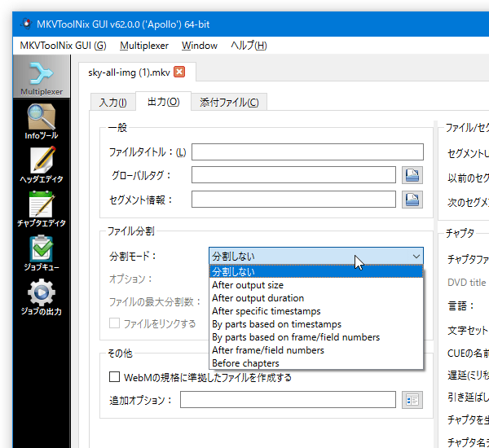The height and width of the screenshot is (448, 489).
Task: Choose After output duration option
Action: [x=316, y=298]
